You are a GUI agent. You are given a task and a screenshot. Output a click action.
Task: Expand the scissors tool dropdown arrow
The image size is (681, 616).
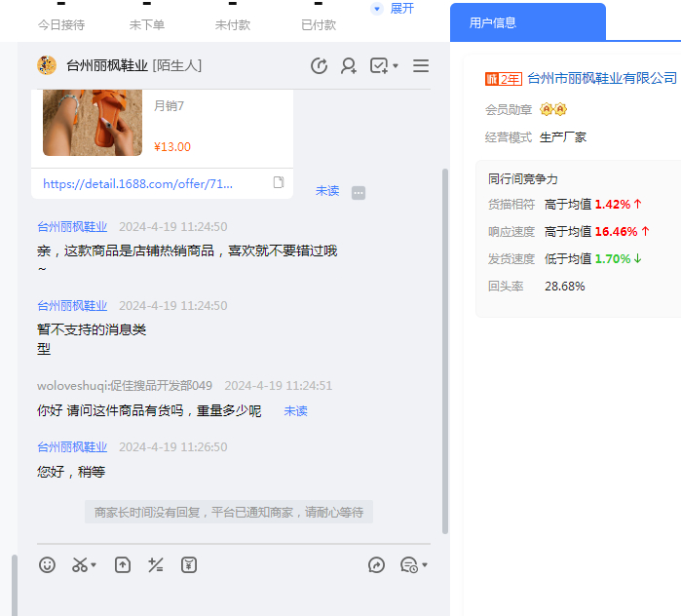click(95, 565)
